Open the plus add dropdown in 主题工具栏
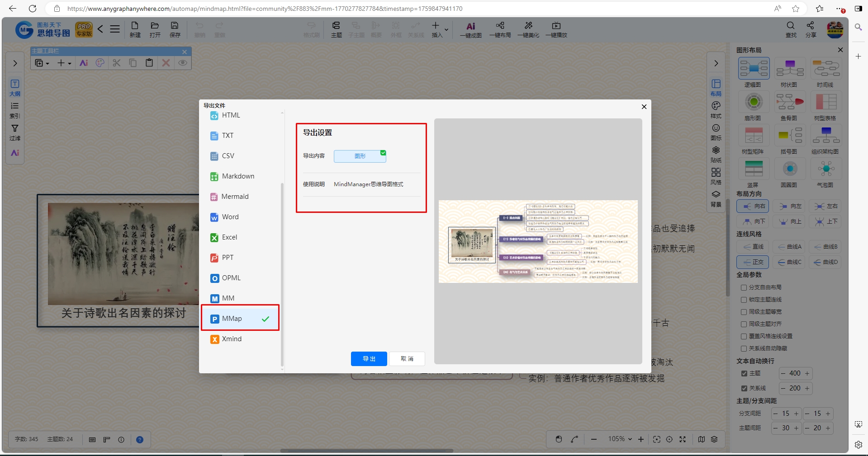This screenshot has width=868, height=456. click(64, 63)
